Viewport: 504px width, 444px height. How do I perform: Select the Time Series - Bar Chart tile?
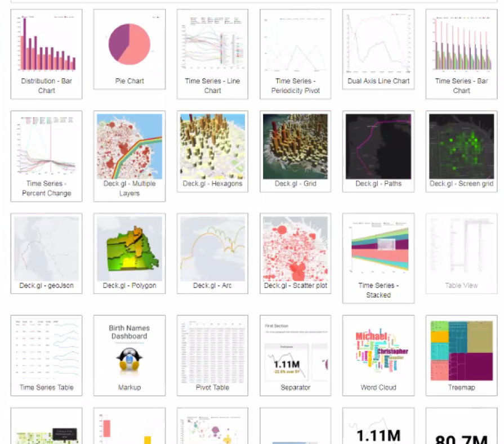462,54
